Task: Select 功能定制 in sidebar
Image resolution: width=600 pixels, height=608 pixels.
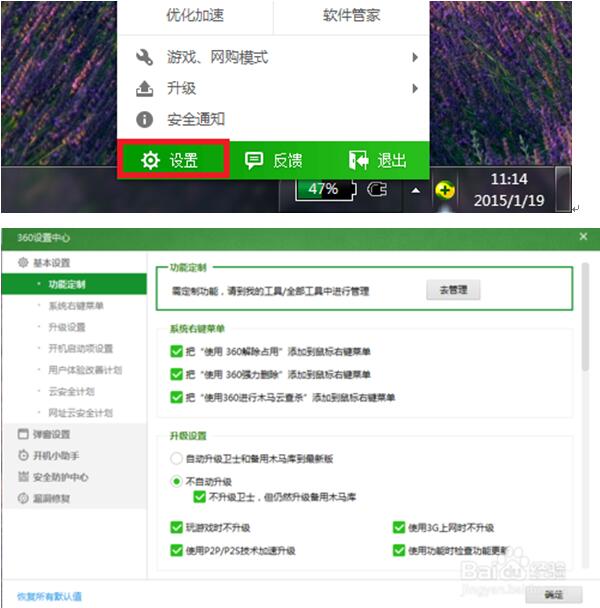Action: click(x=74, y=284)
